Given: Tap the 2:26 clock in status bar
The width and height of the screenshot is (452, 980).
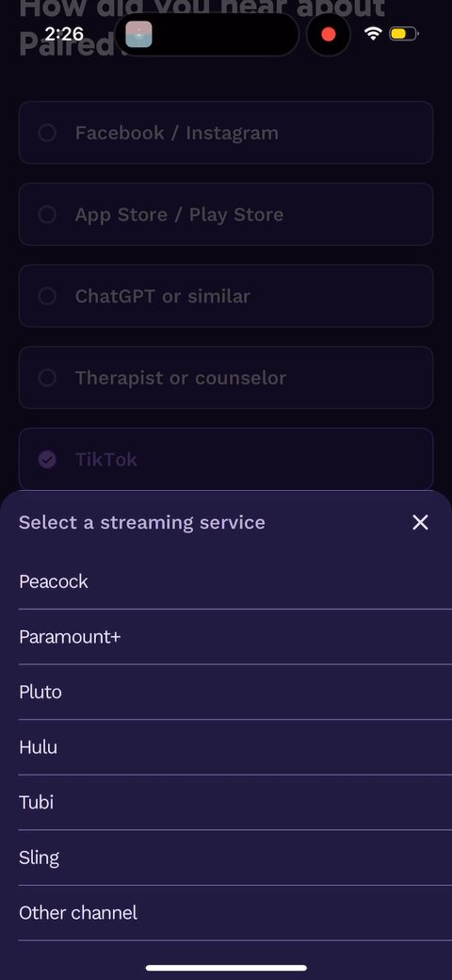Looking at the screenshot, I should click(64, 34).
